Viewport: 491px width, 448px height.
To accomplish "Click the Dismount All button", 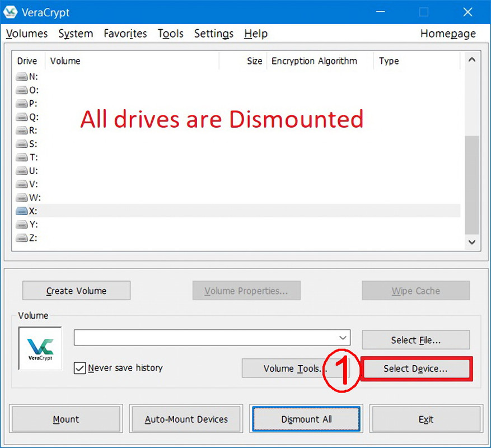I will (306, 419).
